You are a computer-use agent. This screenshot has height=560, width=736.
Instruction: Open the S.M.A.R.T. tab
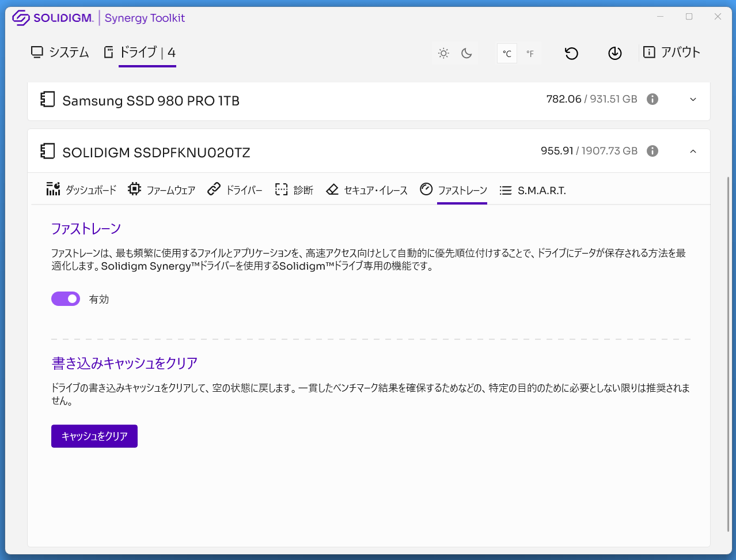pyautogui.click(x=533, y=190)
